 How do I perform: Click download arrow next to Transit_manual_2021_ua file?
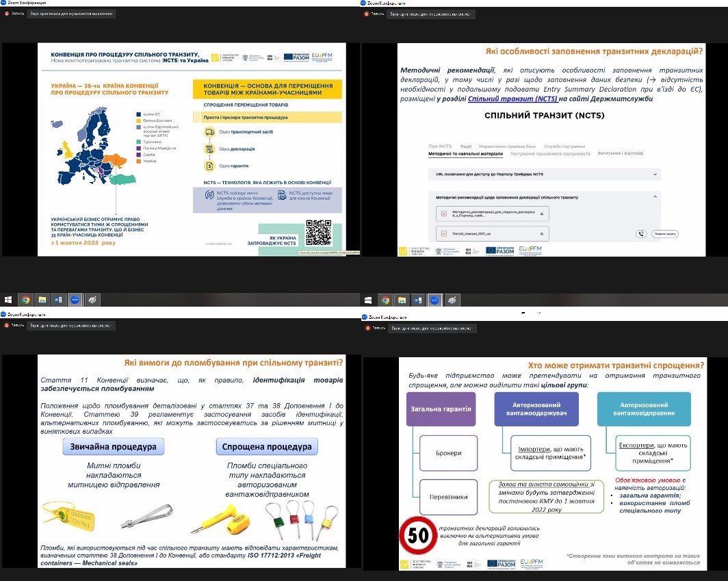click(x=541, y=233)
